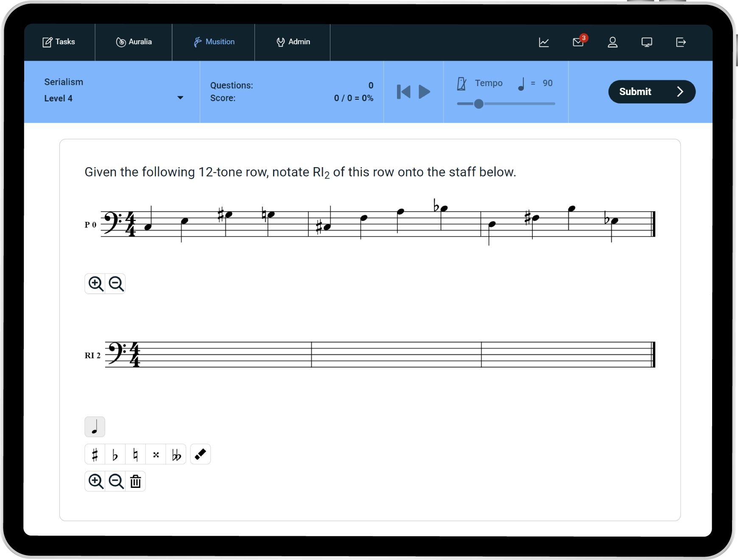The height and width of the screenshot is (560, 738).
Task: Expand the Serialism Level 4 dropdown
Action: [180, 98]
